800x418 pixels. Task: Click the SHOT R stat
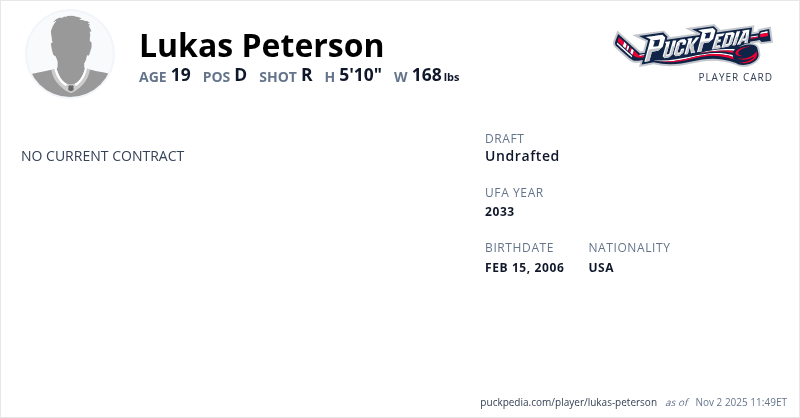286,75
